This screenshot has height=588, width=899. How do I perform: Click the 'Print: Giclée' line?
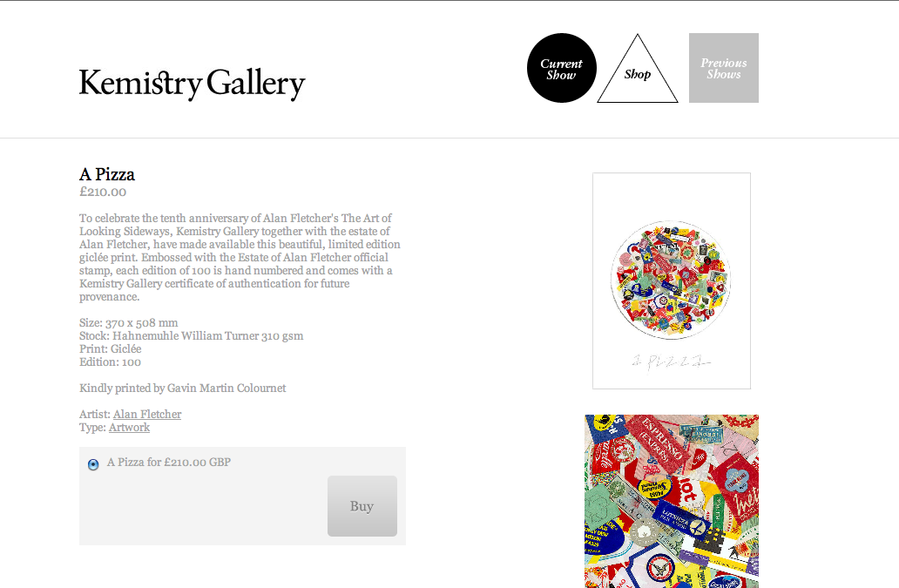coord(110,348)
